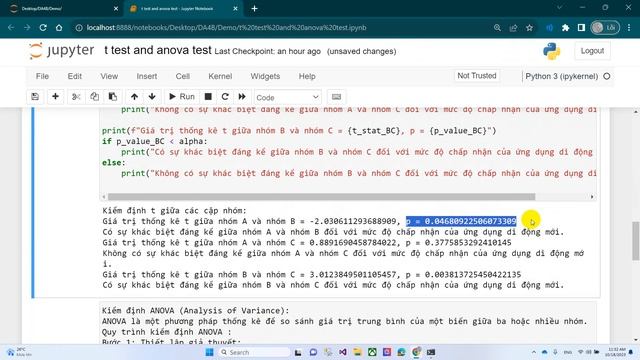Screen dimensions: 640x360
Task: Click the Logout button
Action: (592, 51)
